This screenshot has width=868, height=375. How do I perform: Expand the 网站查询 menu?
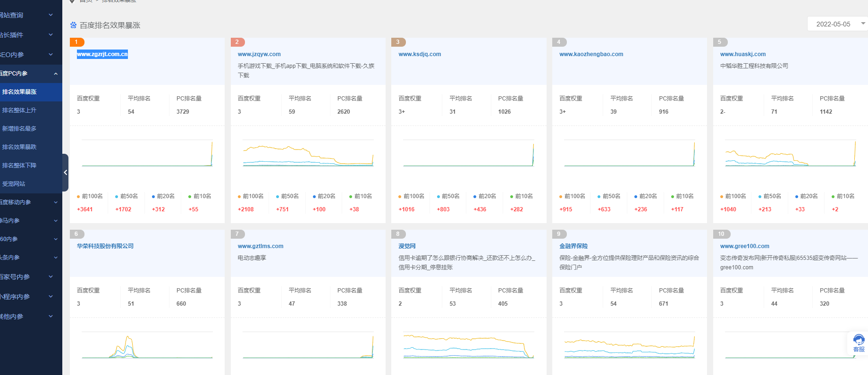(31, 15)
